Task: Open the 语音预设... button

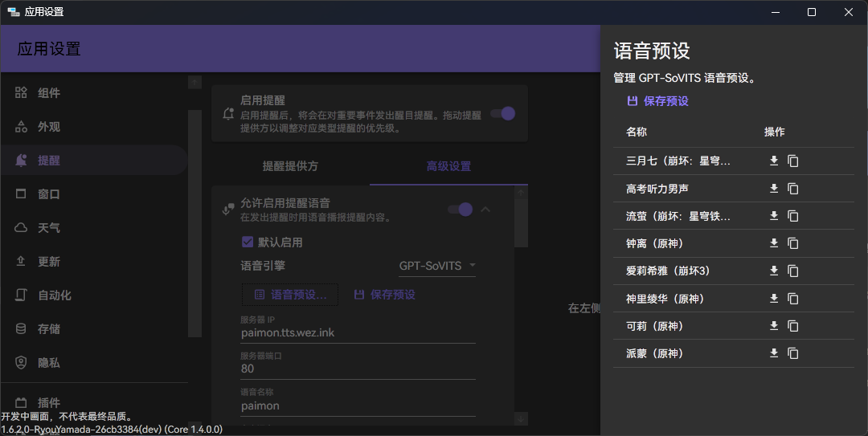Action: [x=290, y=295]
